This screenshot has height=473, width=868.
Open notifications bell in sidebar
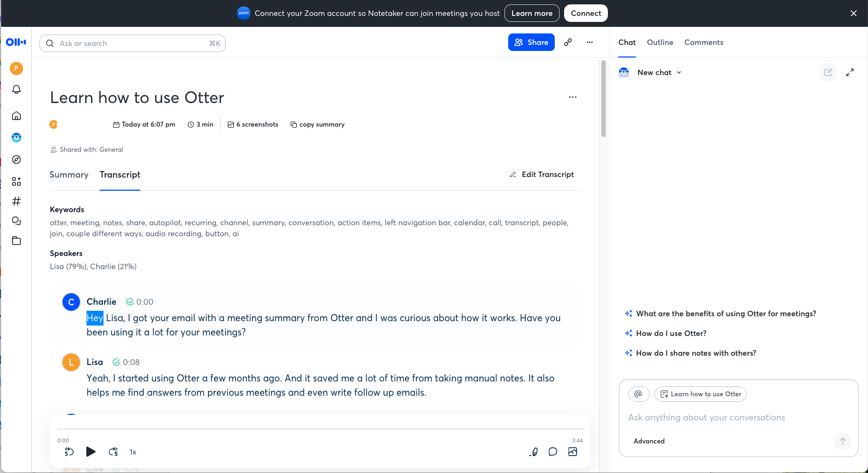(x=16, y=89)
